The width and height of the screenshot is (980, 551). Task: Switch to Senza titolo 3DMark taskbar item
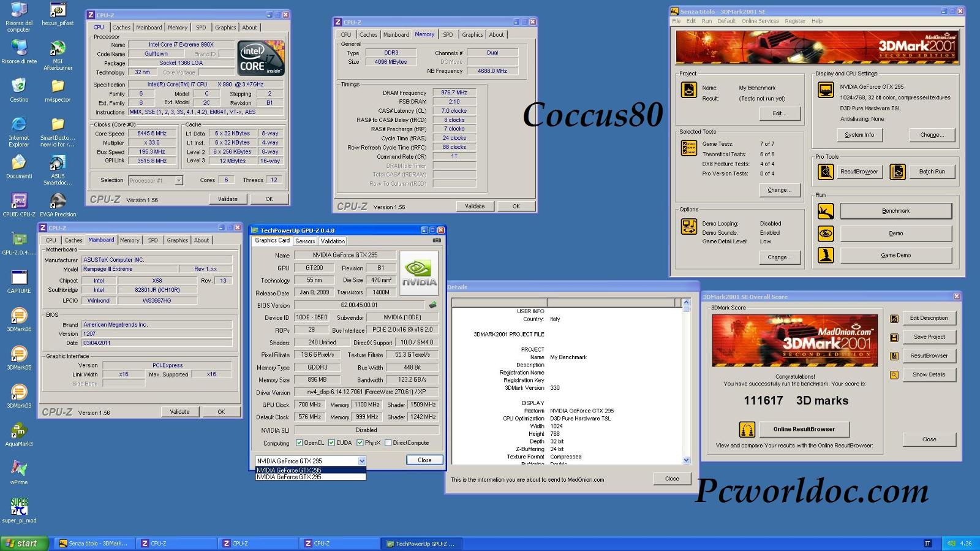click(x=94, y=544)
